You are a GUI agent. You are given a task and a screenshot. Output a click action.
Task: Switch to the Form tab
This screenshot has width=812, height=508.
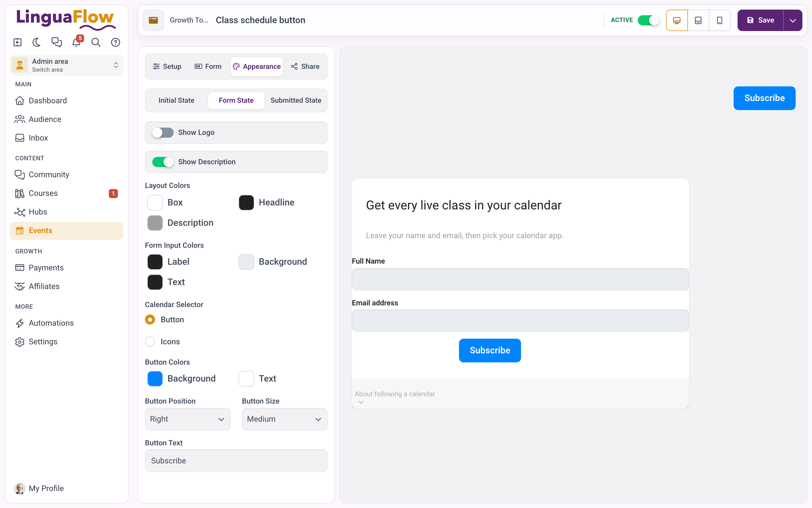tap(208, 67)
